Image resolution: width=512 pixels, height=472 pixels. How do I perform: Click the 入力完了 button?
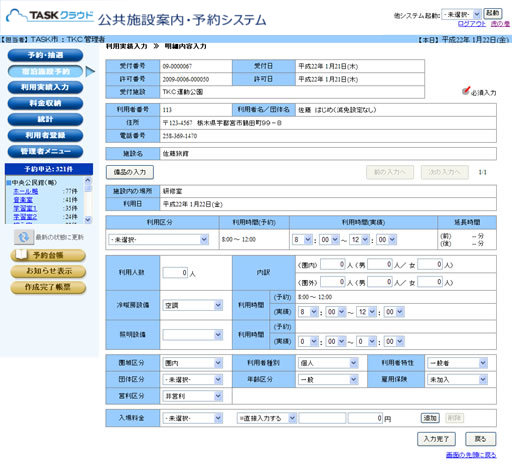point(436,439)
